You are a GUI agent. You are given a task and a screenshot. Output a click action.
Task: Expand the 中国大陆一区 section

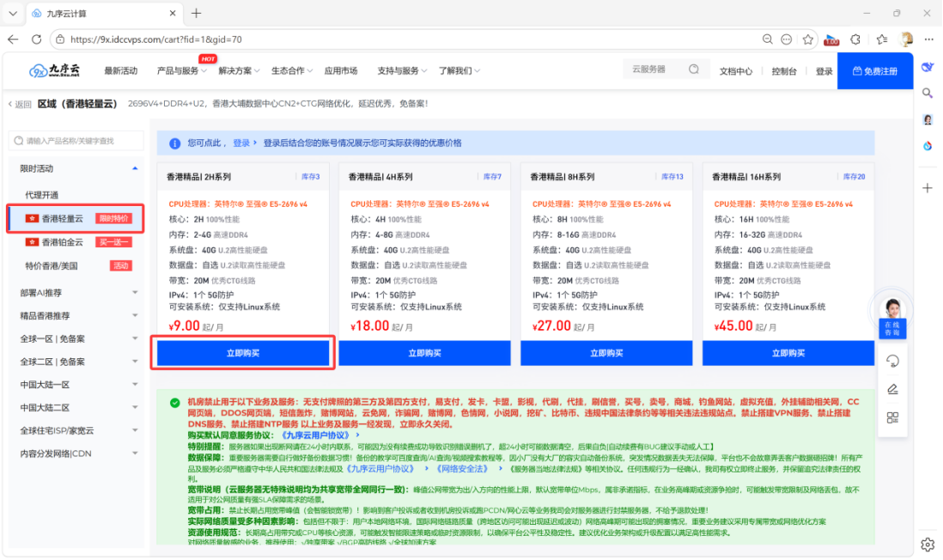click(76, 385)
